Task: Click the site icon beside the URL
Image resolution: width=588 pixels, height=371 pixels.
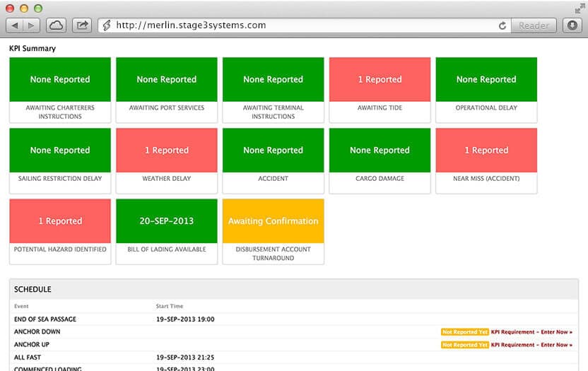Action: tap(107, 25)
